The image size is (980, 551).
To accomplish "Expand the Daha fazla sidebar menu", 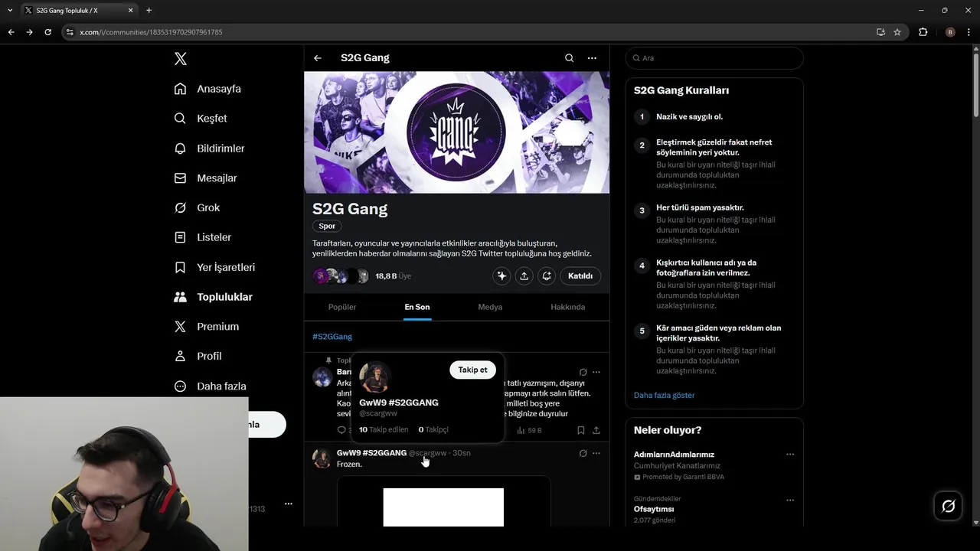I will click(210, 386).
